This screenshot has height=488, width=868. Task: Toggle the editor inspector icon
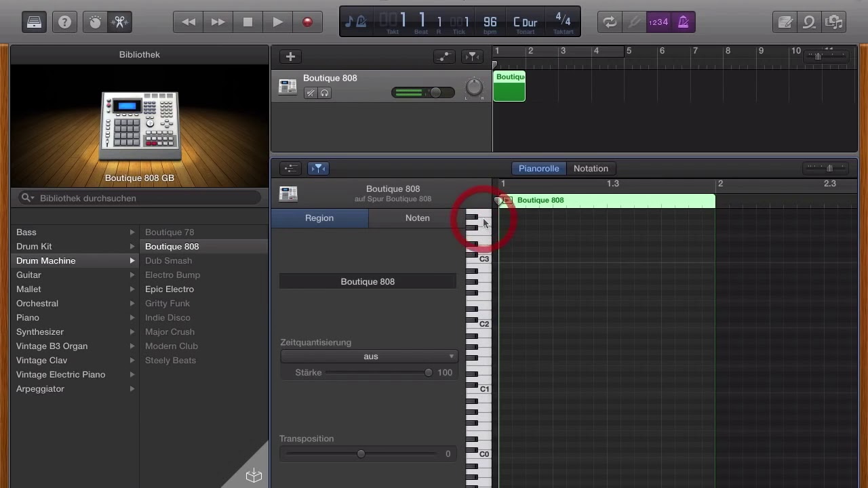(x=290, y=168)
